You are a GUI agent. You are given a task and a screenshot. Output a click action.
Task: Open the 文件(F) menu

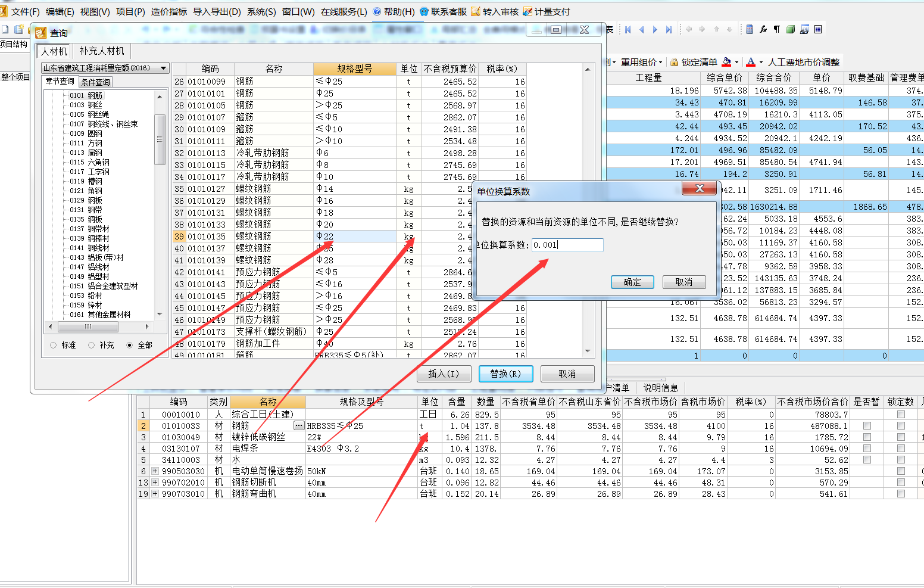(x=25, y=11)
